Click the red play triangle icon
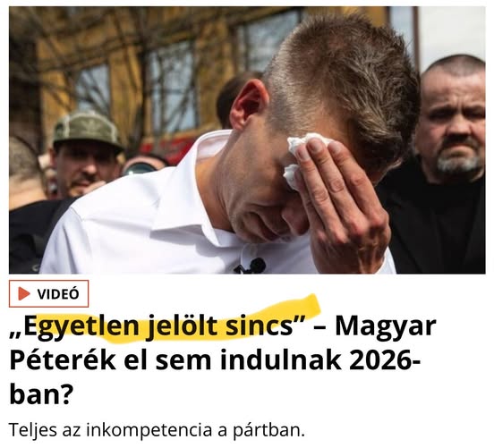 click(24, 293)
